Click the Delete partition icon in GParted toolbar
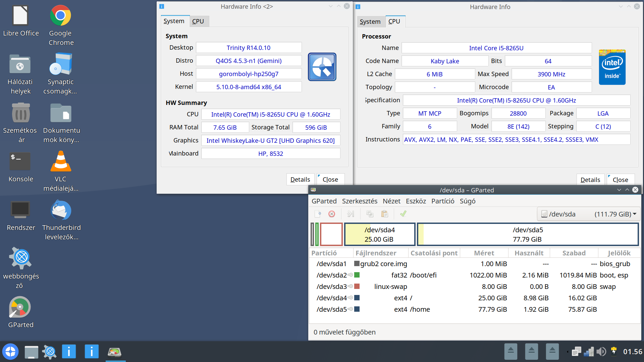This screenshot has width=644, height=362. click(332, 214)
